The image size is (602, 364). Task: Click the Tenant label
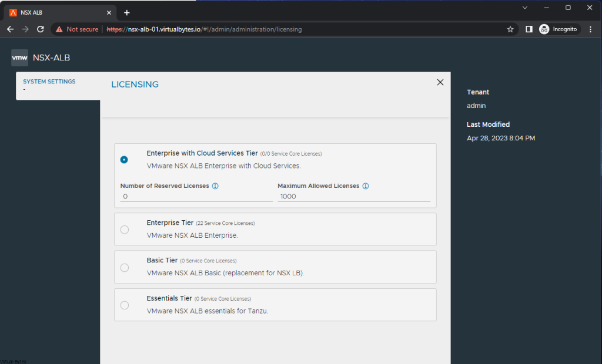point(477,92)
